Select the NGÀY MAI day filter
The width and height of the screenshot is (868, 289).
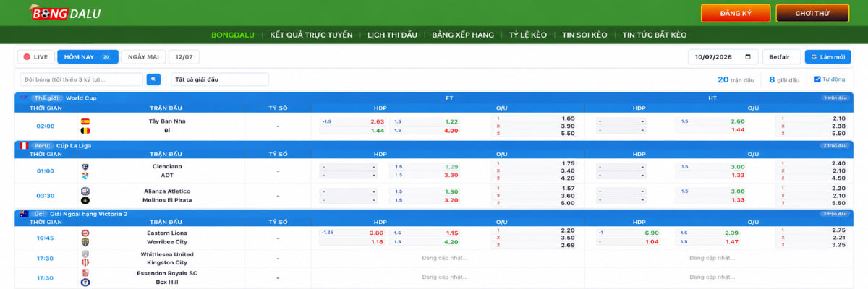click(x=142, y=56)
